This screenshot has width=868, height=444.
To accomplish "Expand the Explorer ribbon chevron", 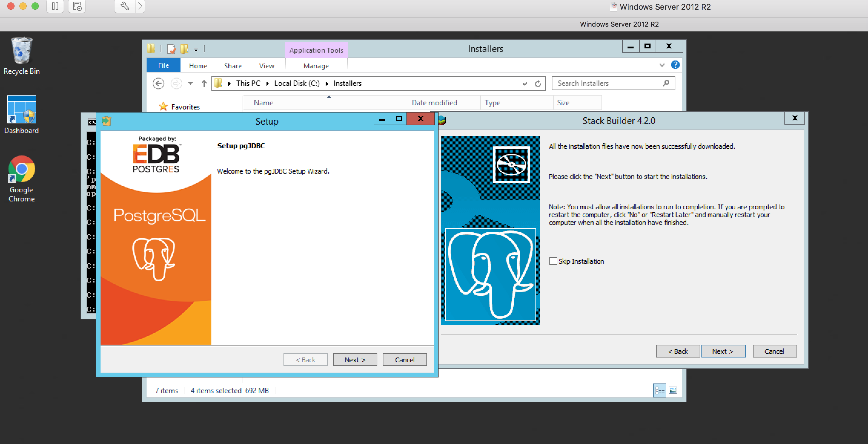I will pyautogui.click(x=662, y=65).
